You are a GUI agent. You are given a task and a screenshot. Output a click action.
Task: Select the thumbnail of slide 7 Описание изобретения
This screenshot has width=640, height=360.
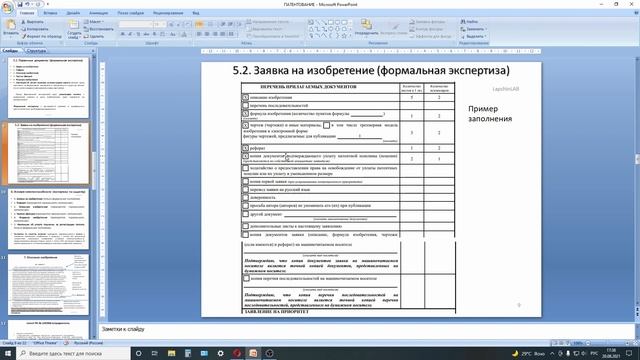coord(48,284)
